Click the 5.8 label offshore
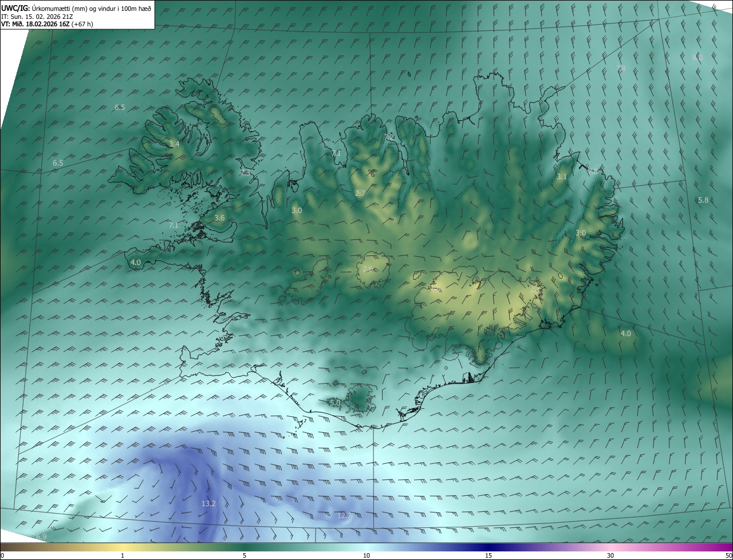The width and height of the screenshot is (733, 560). click(x=703, y=200)
